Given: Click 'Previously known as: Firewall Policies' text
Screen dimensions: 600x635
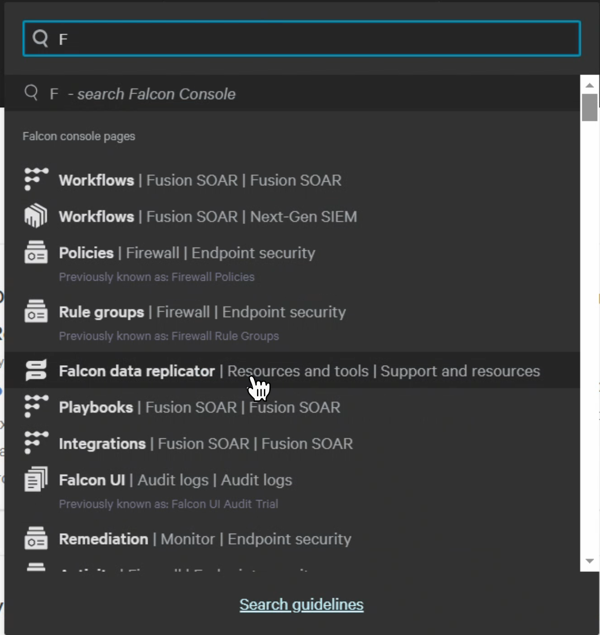Looking at the screenshot, I should [x=157, y=277].
